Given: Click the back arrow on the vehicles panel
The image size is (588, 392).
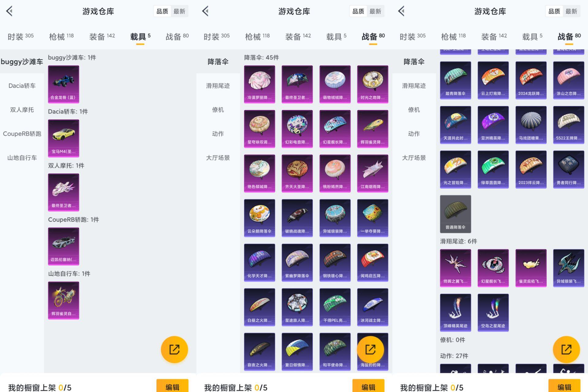Looking at the screenshot, I should (10, 11).
